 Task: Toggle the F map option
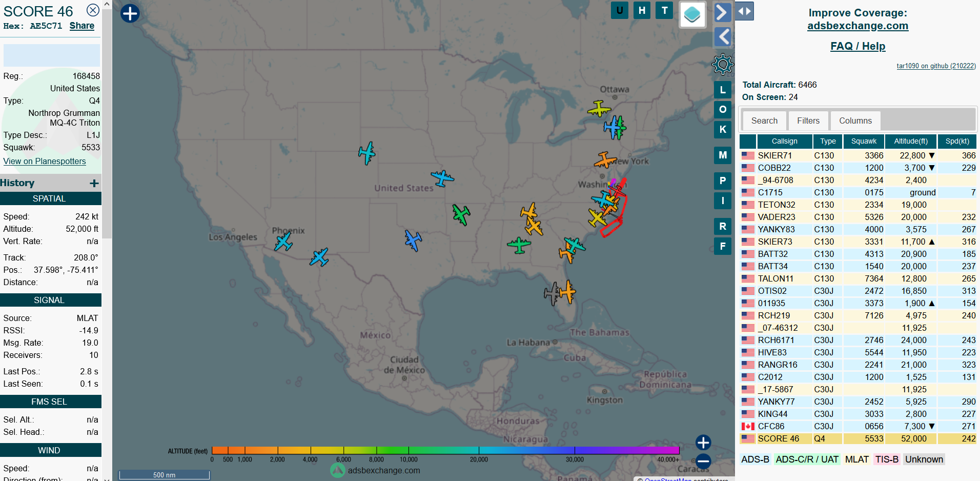(x=723, y=246)
